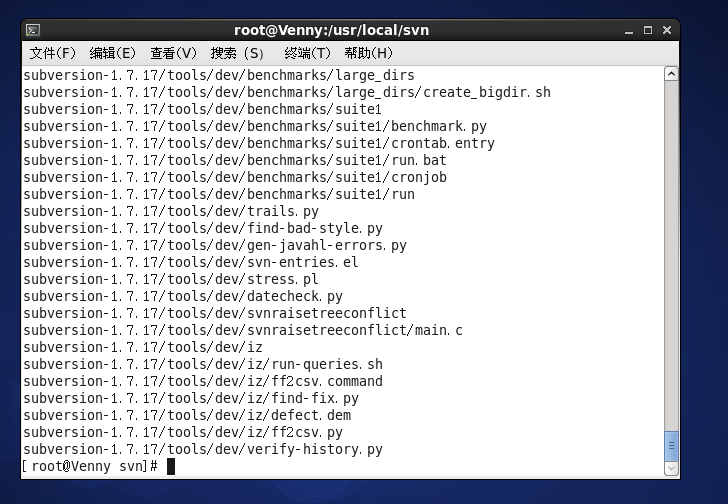
Task: Close the terminal window
Action: tap(667, 30)
